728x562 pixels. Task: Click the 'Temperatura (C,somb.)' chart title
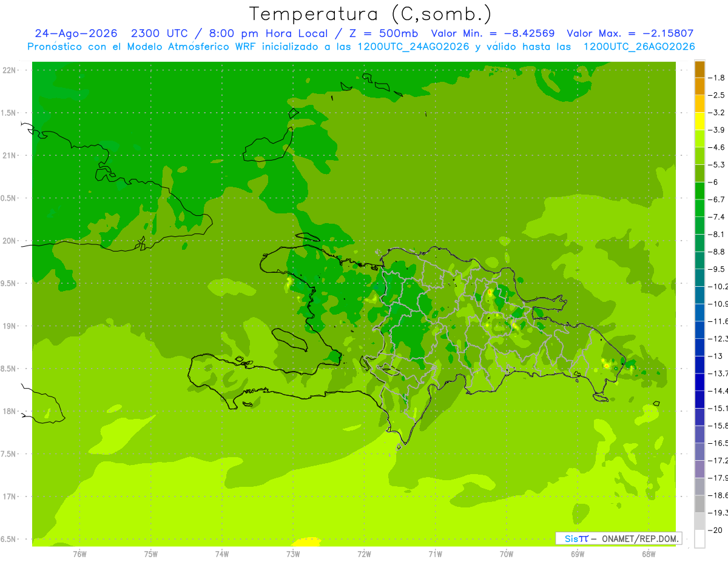[371, 14]
